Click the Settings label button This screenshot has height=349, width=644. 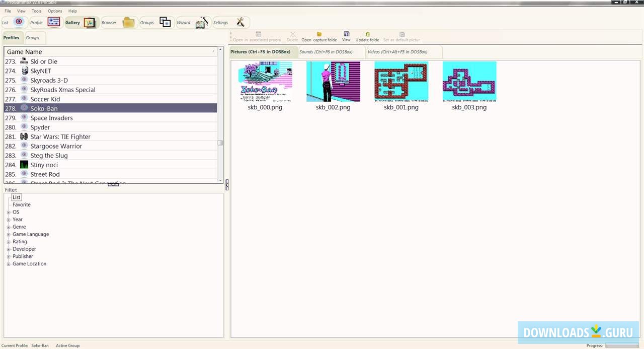click(220, 23)
